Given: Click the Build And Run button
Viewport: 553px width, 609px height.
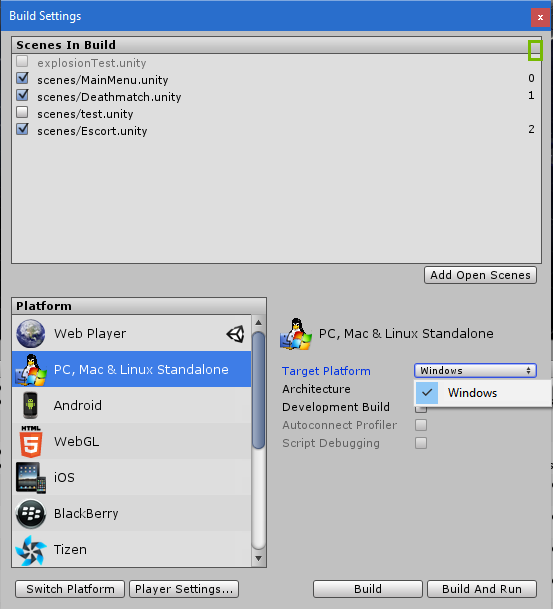Looking at the screenshot, I should coord(482,589).
